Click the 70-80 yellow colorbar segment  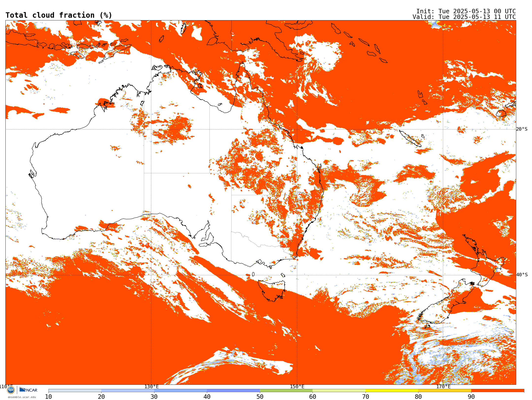[x=392, y=391]
